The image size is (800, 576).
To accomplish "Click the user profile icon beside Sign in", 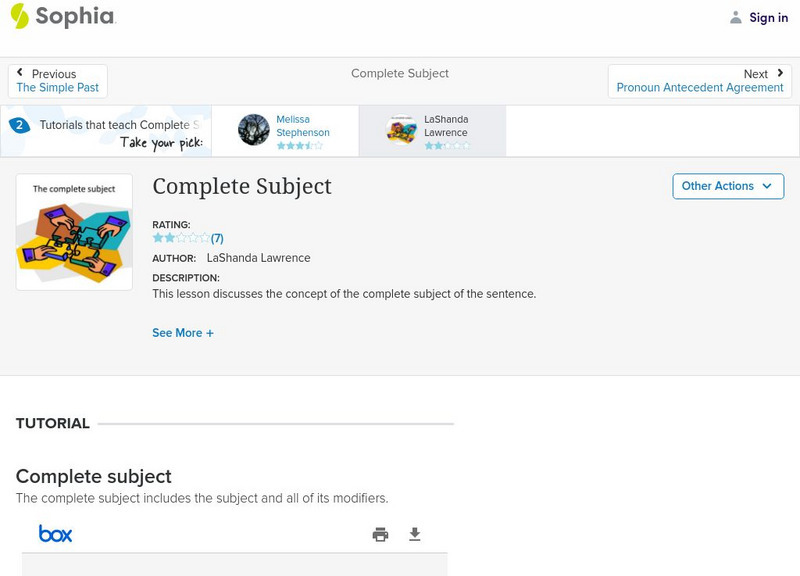I will tap(736, 18).
